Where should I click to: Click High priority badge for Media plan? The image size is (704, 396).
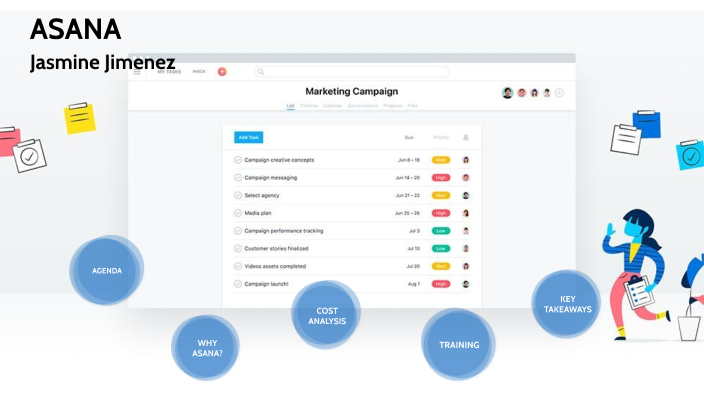tap(441, 213)
